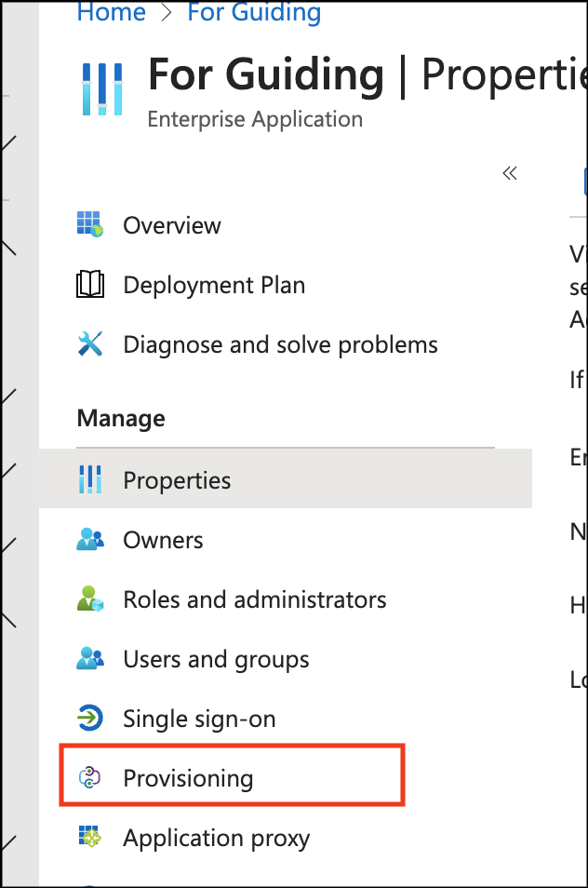Open the Diagnose and solve problems label

pos(280,344)
